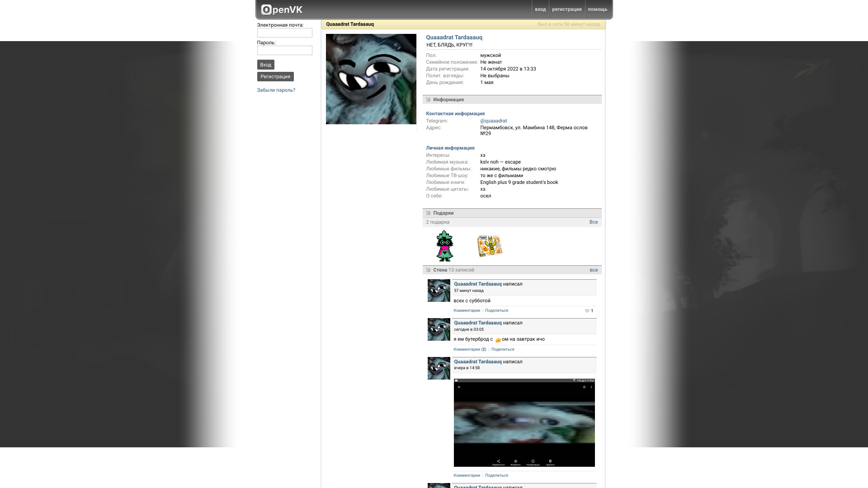Click the Забыли пароль? link
This screenshot has width=868, height=488.
coord(276,90)
